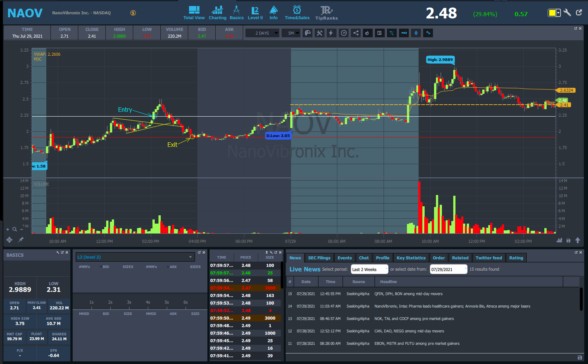
Task: Open TipRanks from the top toolbar
Action: coord(326,13)
